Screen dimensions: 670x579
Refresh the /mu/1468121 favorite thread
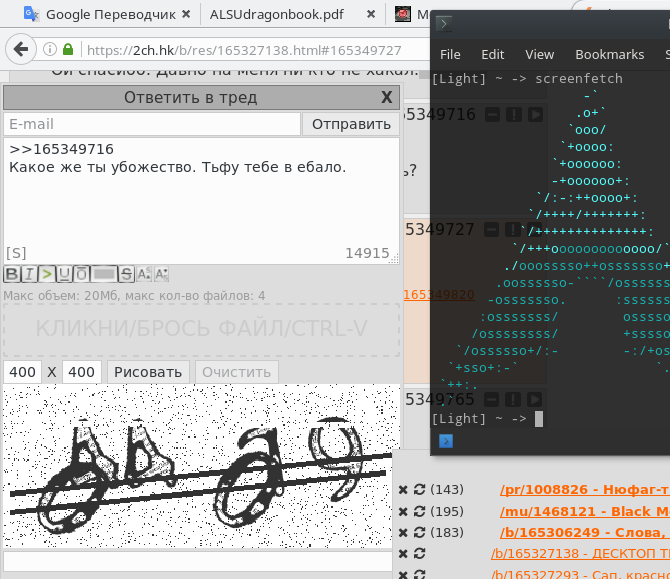pyautogui.click(x=420, y=511)
